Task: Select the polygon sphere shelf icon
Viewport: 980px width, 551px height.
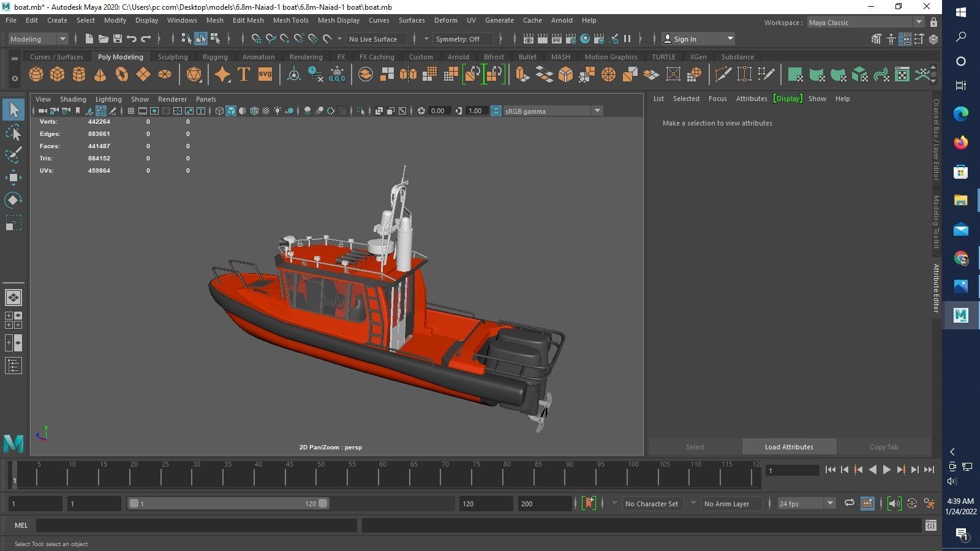Action: pyautogui.click(x=36, y=75)
